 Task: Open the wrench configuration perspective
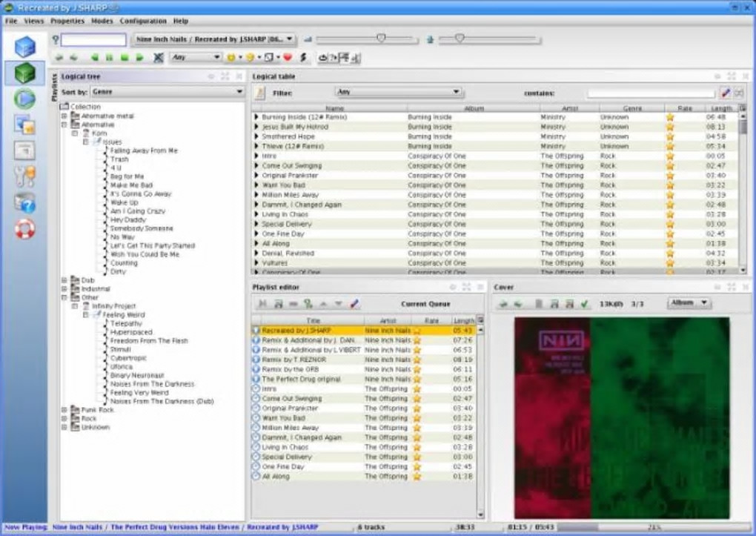point(24,176)
